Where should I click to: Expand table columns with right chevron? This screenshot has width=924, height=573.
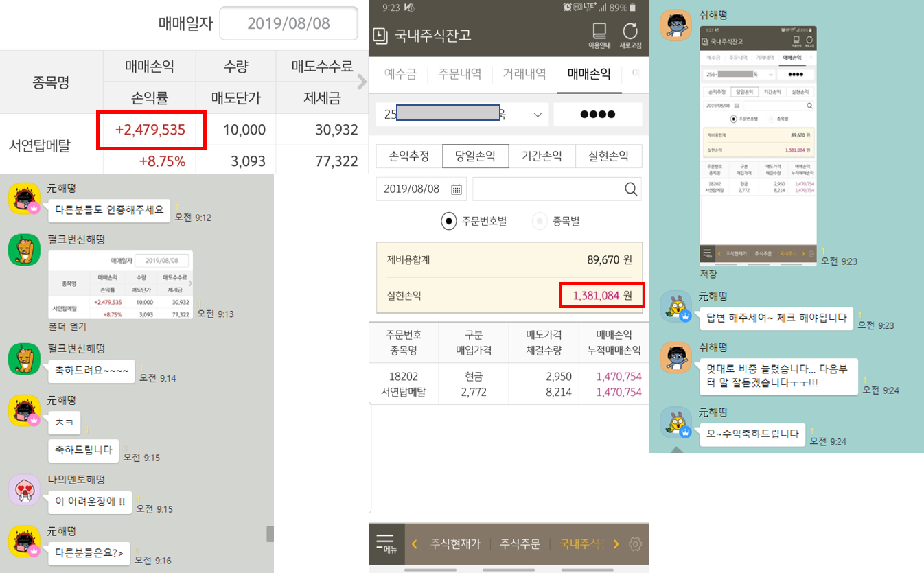[x=362, y=82]
